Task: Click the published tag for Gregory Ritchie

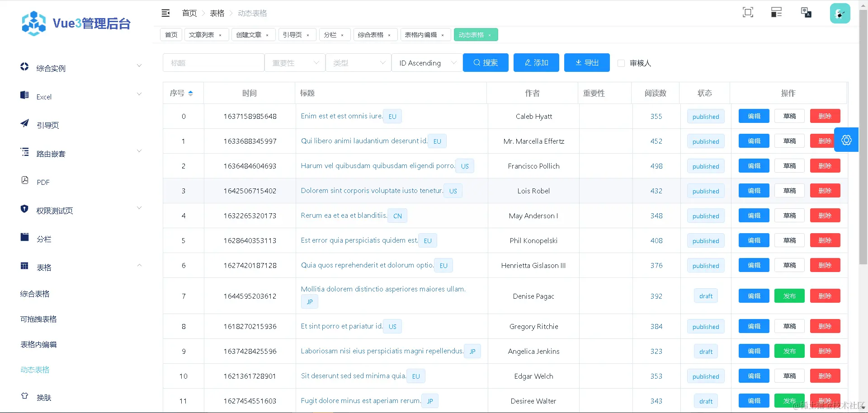Action: coord(706,326)
